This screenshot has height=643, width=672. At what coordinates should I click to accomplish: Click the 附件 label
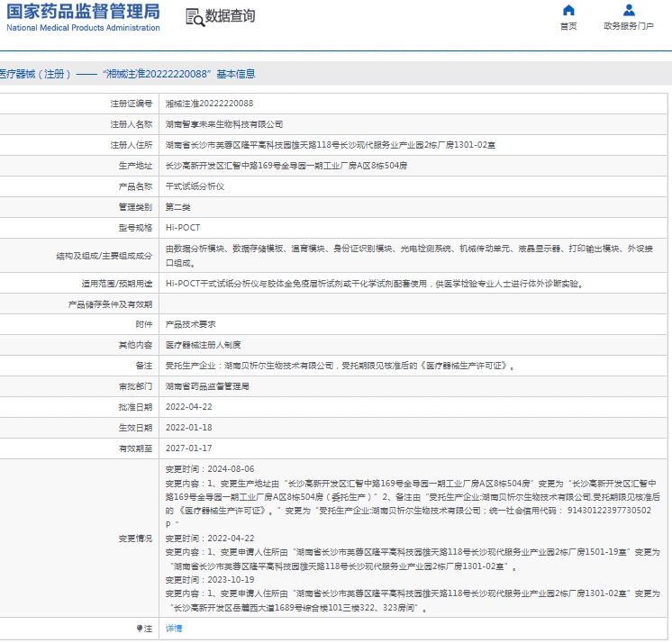(x=144, y=324)
